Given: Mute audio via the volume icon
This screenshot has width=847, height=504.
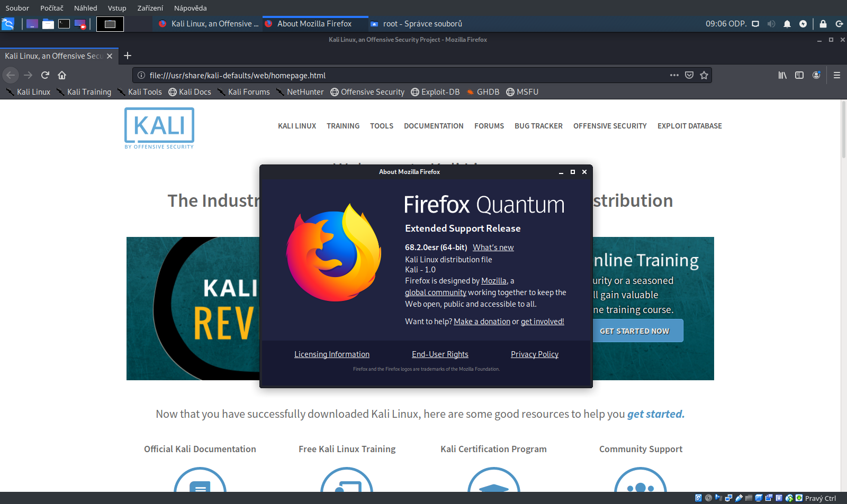Looking at the screenshot, I should click(771, 24).
